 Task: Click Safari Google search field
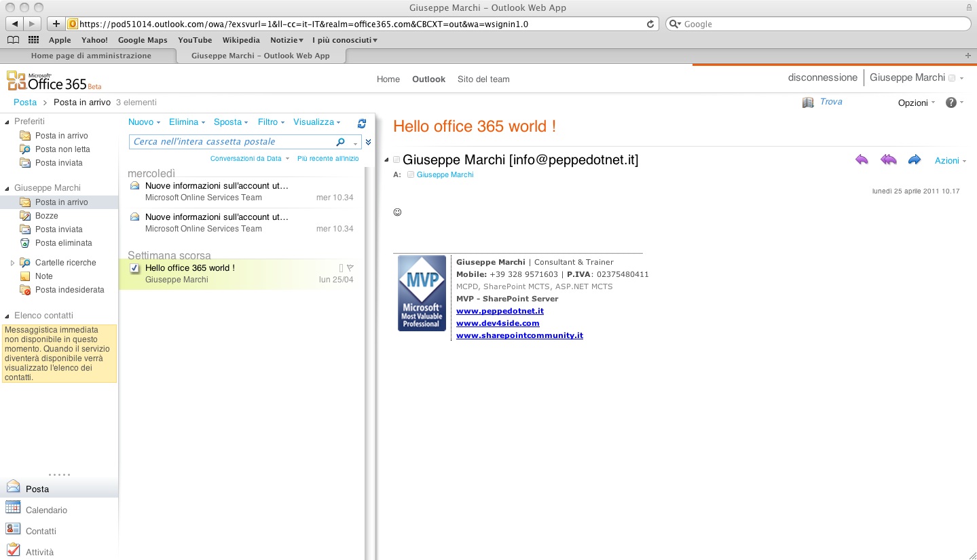(x=818, y=24)
